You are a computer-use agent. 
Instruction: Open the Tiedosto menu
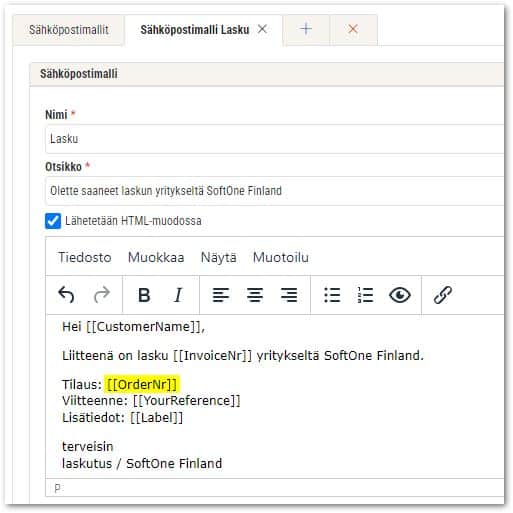click(x=85, y=257)
